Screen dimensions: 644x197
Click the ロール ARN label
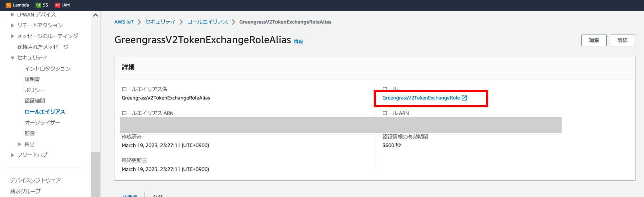coord(396,113)
